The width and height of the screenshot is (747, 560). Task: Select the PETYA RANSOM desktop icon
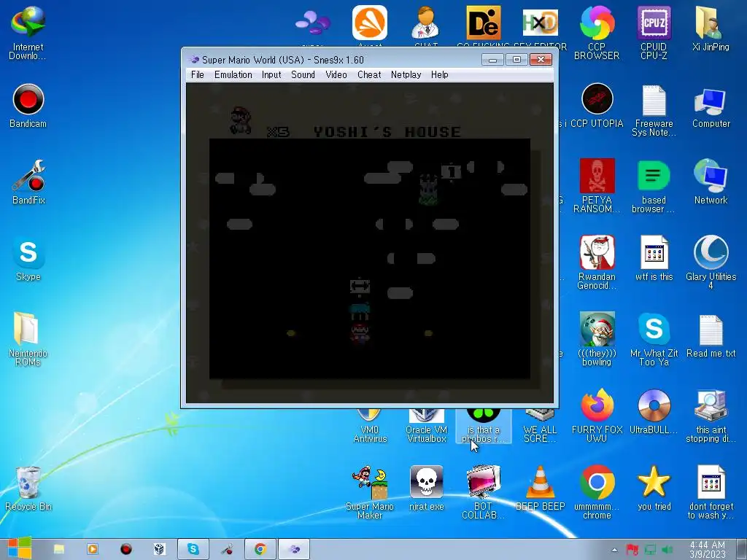click(x=597, y=186)
